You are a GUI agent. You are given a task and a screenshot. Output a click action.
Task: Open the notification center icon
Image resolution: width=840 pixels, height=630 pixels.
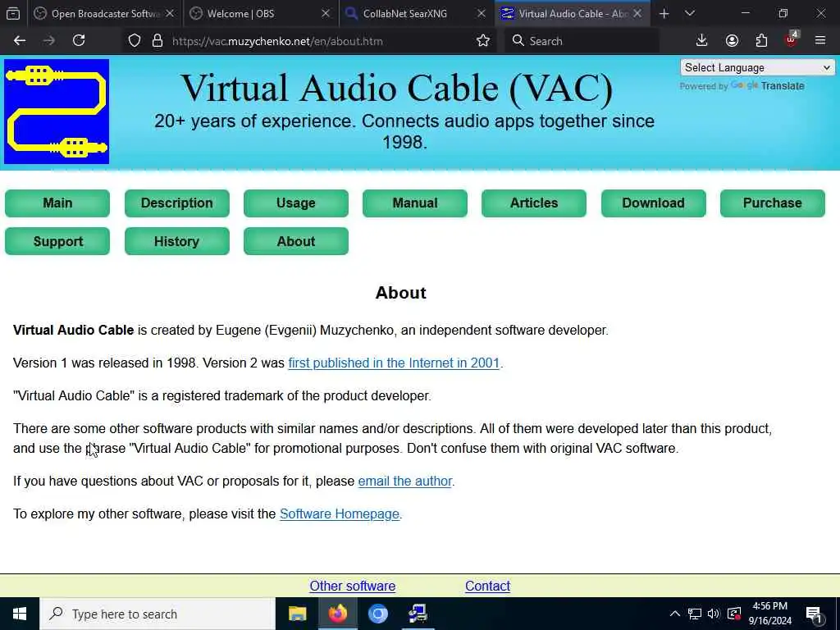click(814, 614)
